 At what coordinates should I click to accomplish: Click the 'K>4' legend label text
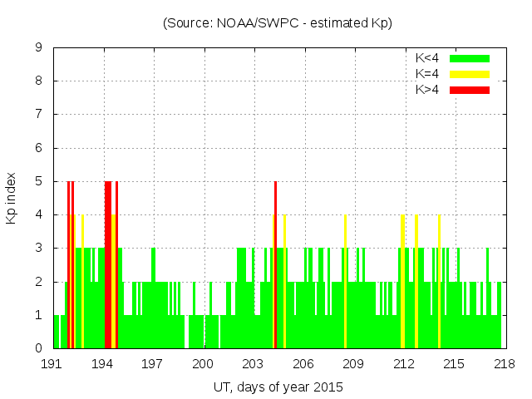[428, 90]
